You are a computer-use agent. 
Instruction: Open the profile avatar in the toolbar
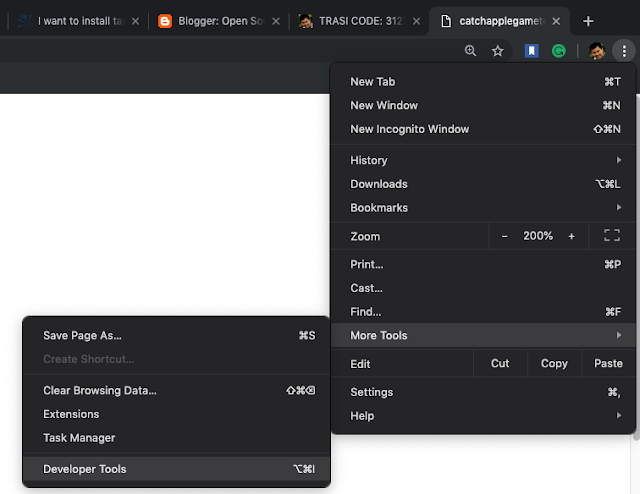pyautogui.click(x=596, y=51)
